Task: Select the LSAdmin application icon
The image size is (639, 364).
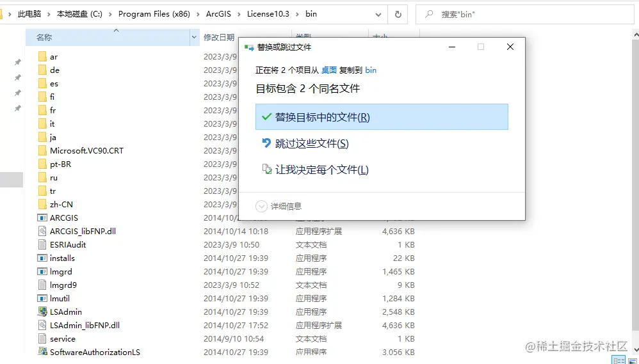Action: coord(42,312)
